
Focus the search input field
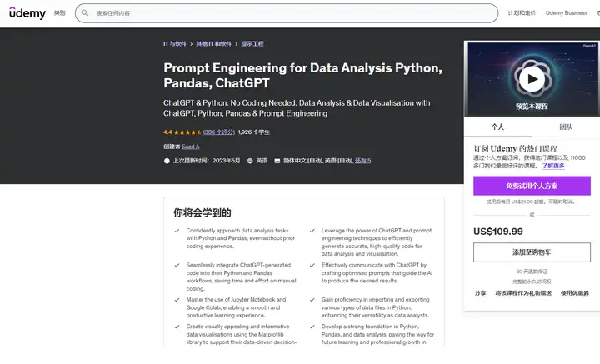pos(287,13)
